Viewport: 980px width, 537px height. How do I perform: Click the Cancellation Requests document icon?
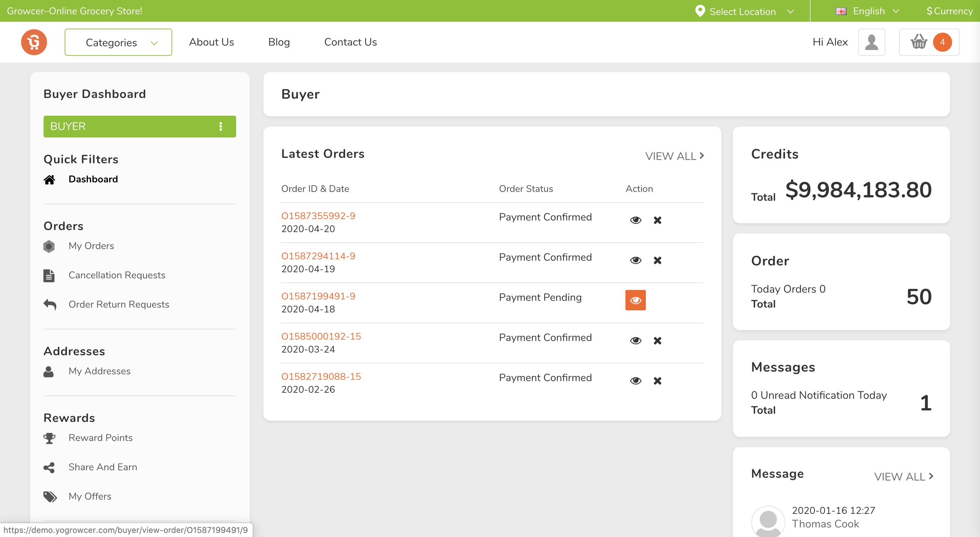(x=49, y=275)
